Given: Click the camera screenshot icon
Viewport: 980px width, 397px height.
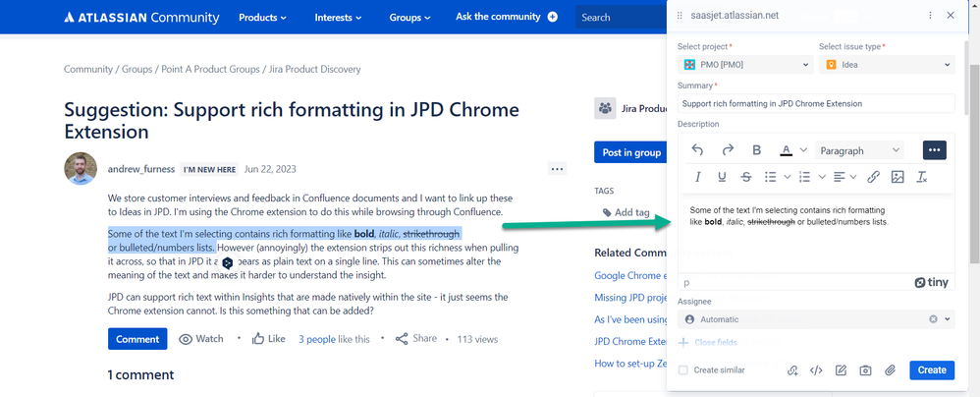Looking at the screenshot, I should [x=865, y=370].
